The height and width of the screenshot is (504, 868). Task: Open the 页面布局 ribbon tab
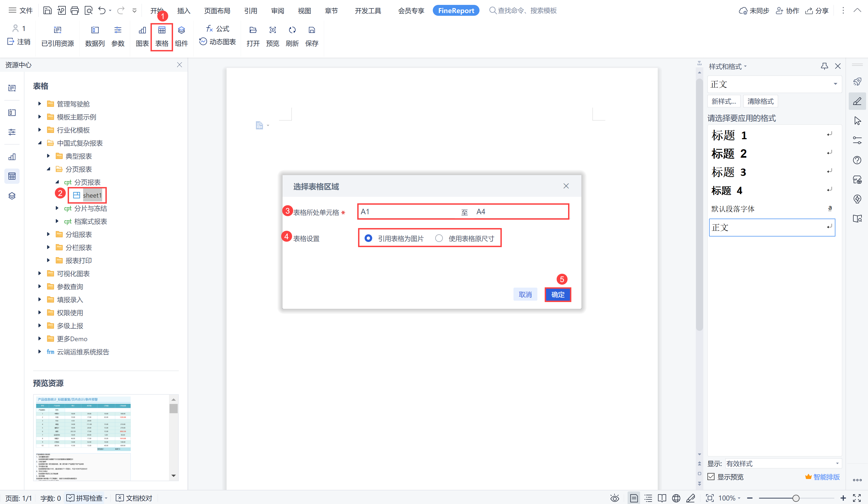pyautogui.click(x=217, y=11)
